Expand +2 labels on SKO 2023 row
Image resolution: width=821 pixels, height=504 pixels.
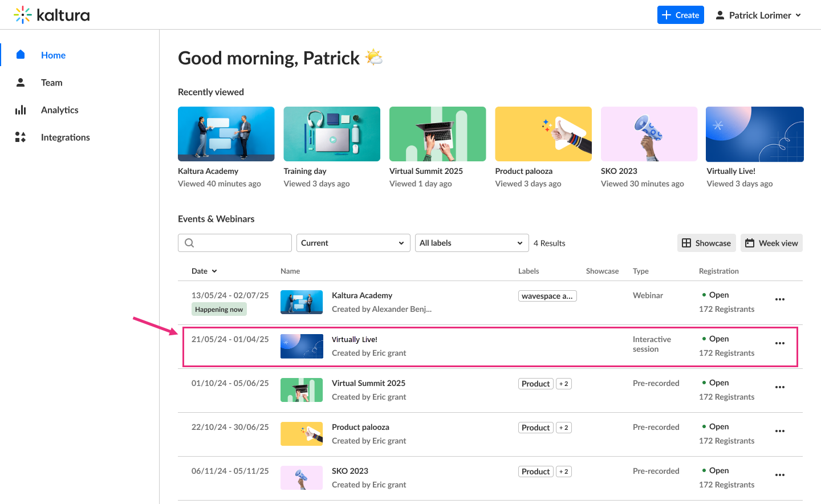tap(564, 472)
